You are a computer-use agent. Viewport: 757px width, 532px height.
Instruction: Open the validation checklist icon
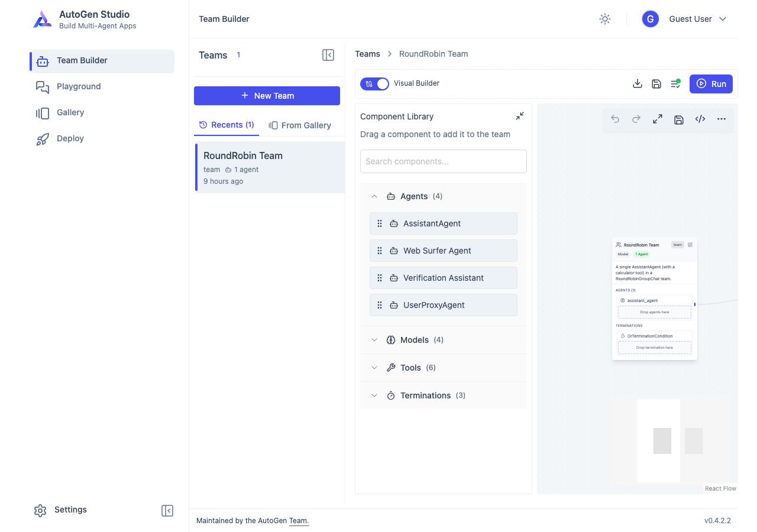[675, 84]
